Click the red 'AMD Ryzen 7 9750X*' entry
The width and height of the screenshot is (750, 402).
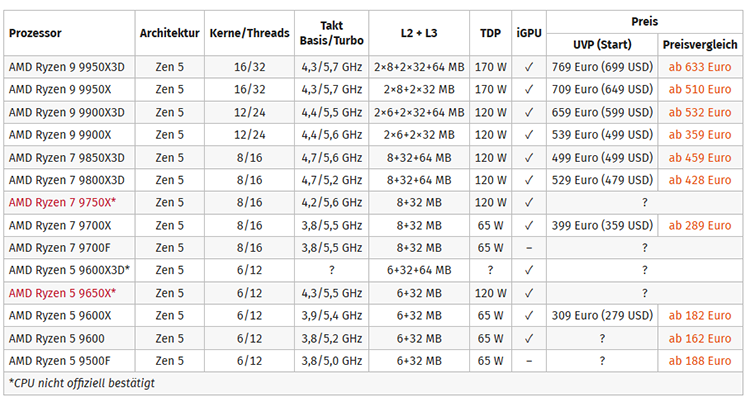[63, 203]
